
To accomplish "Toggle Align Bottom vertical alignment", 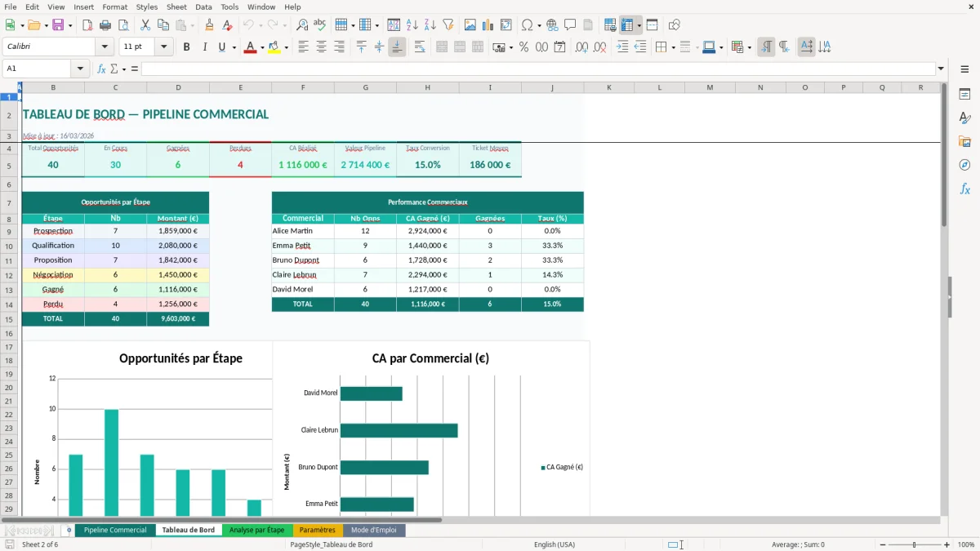I will coord(397,47).
